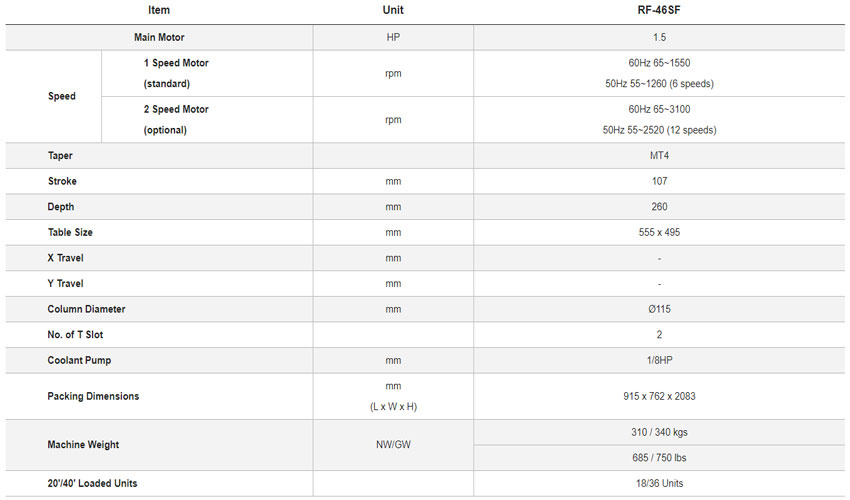The height and width of the screenshot is (500, 850).
Task: Select the Main Motor row label
Action: (x=158, y=37)
